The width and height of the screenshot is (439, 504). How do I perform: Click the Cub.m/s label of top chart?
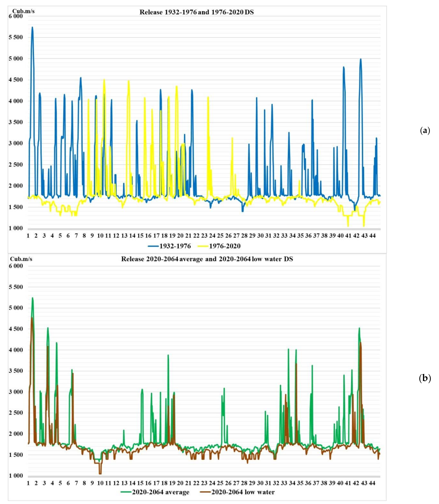point(24,11)
